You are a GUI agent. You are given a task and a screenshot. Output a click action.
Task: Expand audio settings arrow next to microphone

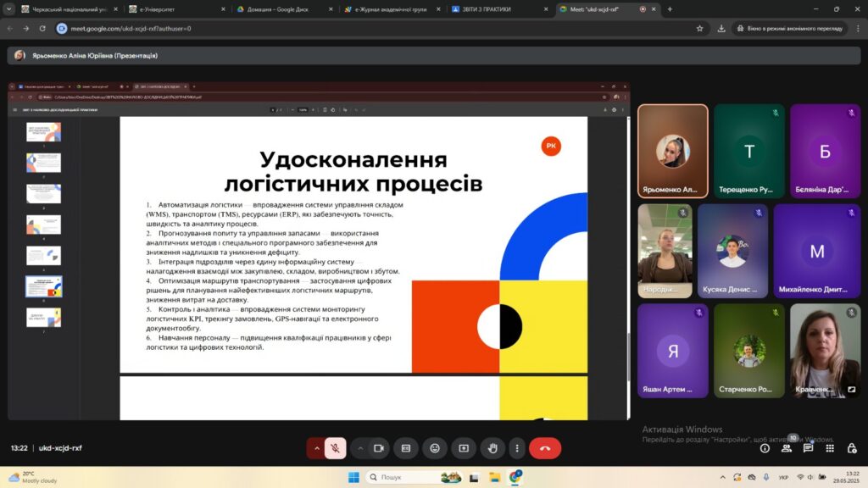click(316, 448)
